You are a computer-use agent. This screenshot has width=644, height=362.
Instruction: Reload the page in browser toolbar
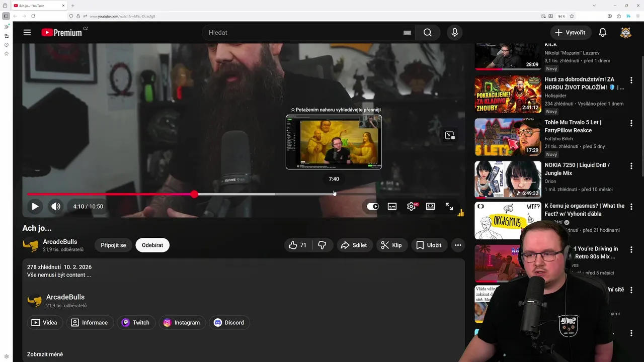[33, 16]
